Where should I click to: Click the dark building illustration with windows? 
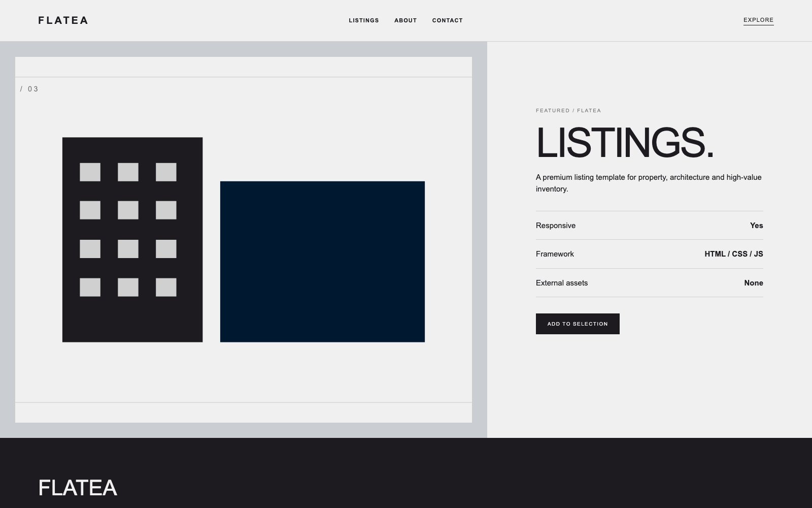pos(132,240)
